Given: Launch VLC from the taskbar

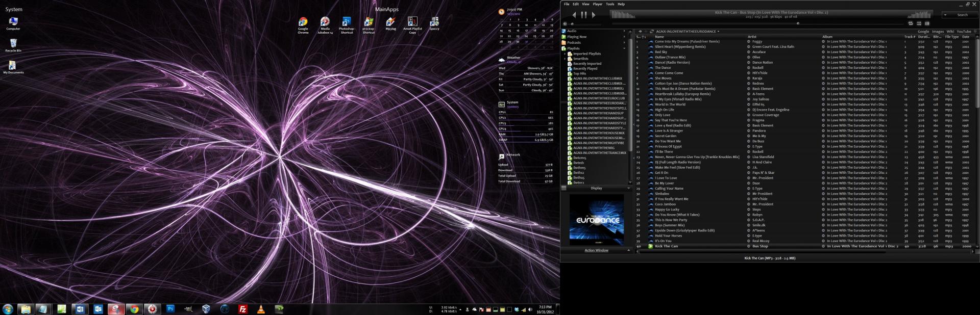Looking at the screenshot, I should coord(261,309).
